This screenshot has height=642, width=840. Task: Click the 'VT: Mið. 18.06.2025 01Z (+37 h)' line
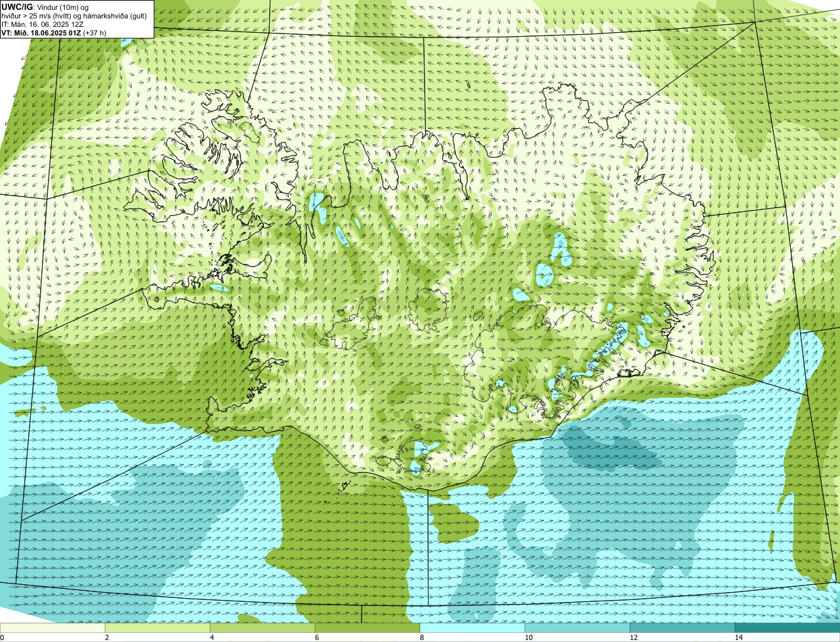tap(54, 32)
